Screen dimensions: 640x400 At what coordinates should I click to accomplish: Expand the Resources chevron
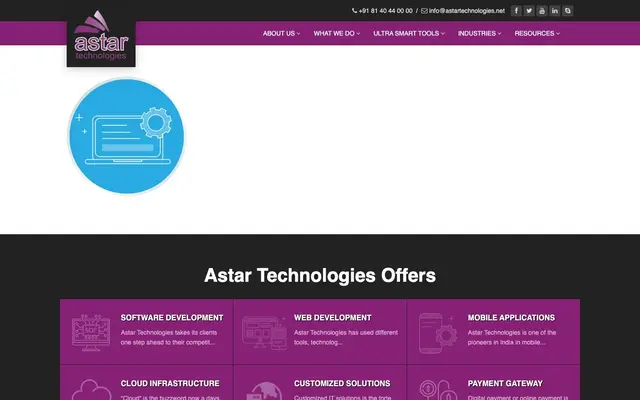558,33
